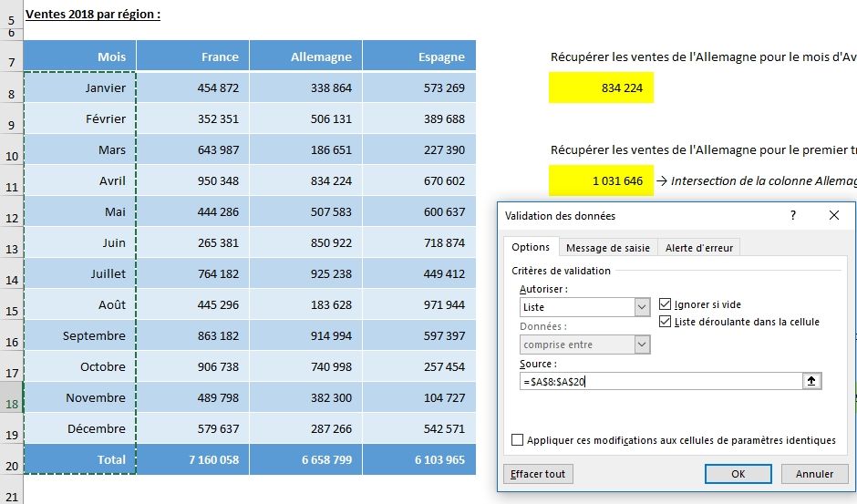Screen dimensions: 857x504
Task: Click the dialog help question mark
Action: (x=793, y=216)
